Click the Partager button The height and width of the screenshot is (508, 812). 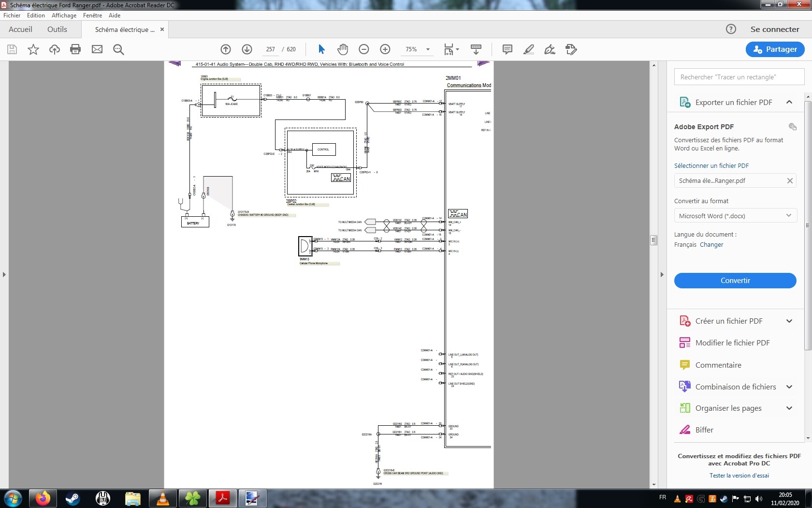pos(775,49)
